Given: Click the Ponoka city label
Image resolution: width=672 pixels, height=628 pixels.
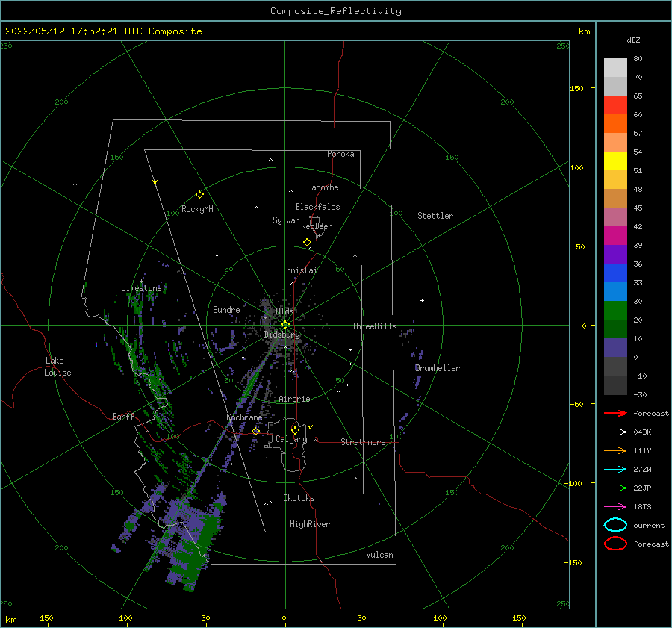Looking at the screenshot, I should pos(340,154).
